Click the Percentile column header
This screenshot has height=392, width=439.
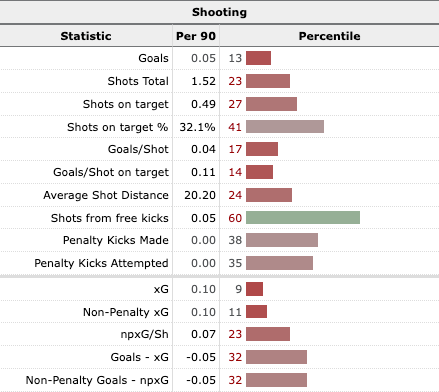tap(329, 36)
